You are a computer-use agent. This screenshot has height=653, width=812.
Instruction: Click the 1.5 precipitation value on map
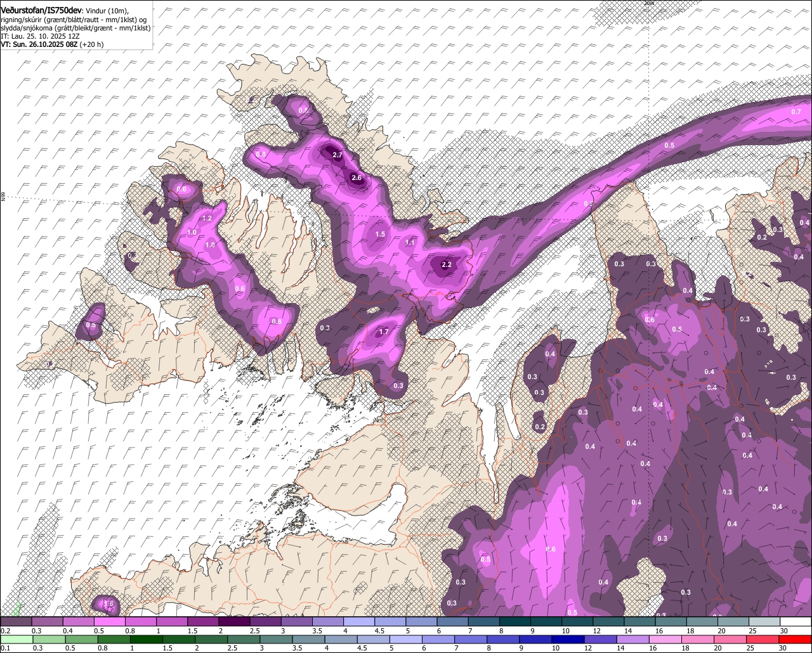pos(381,235)
